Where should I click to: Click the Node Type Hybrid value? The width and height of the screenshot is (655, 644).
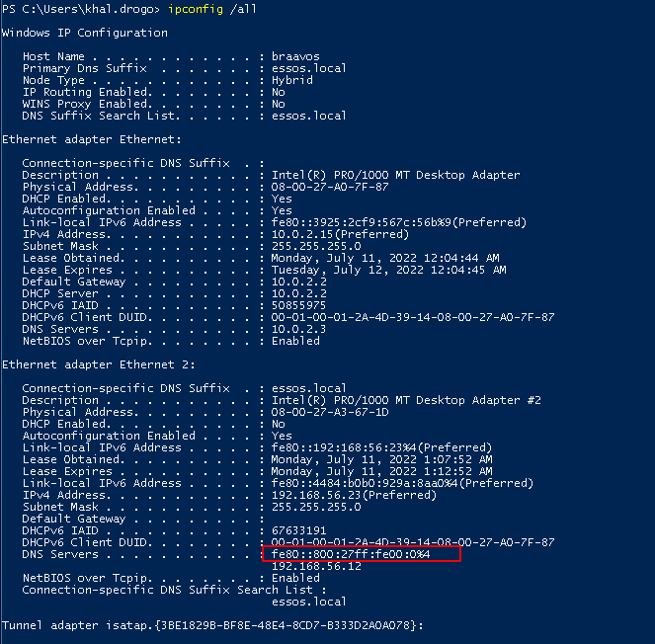[292, 80]
